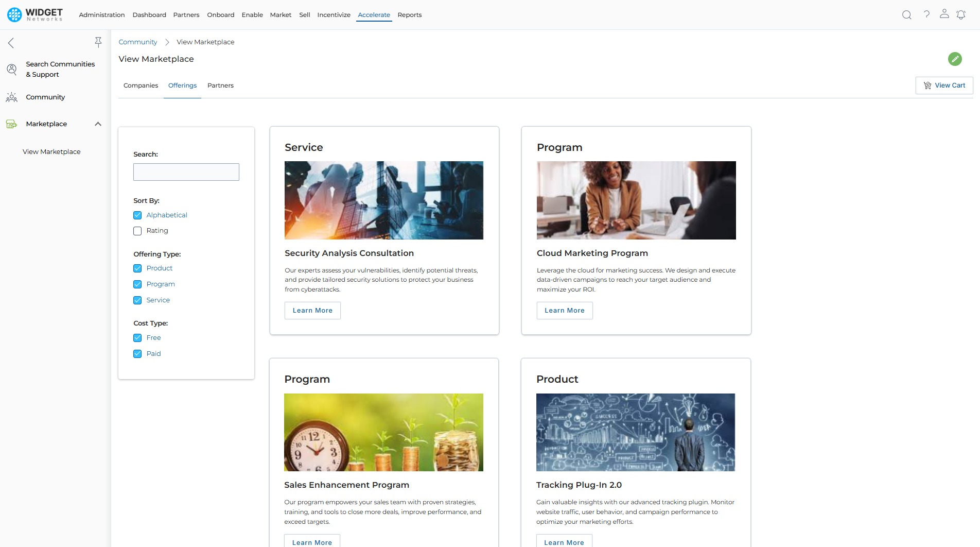The image size is (980, 547).
Task: Click the search magnifier icon in header
Action: point(906,15)
